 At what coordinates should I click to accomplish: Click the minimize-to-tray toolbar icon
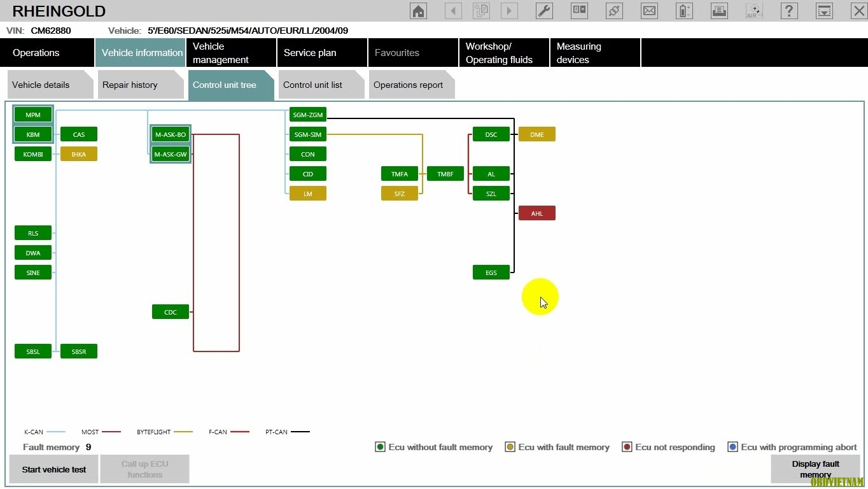pyautogui.click(x=824, y=11)
